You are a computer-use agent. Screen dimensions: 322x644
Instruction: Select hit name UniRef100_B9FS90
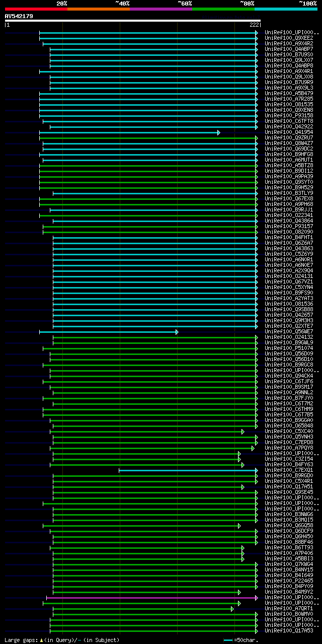(x=289, y=293)
